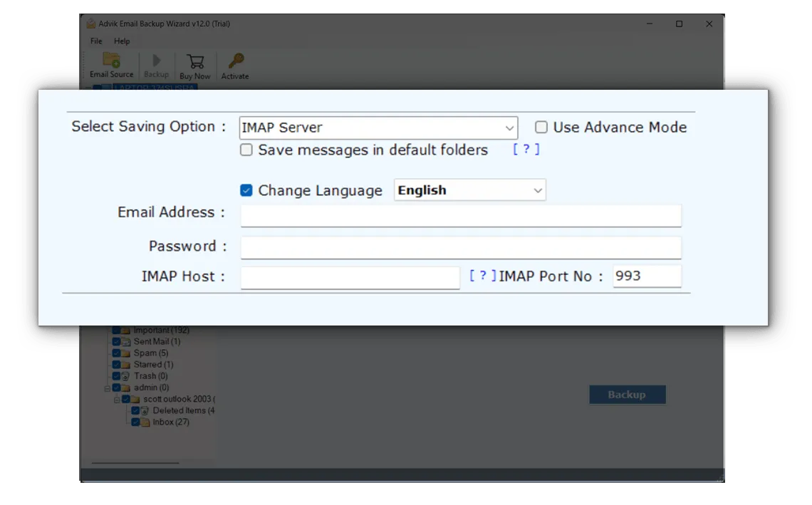Click the Sent Mail envelope icon

[126, 341]
